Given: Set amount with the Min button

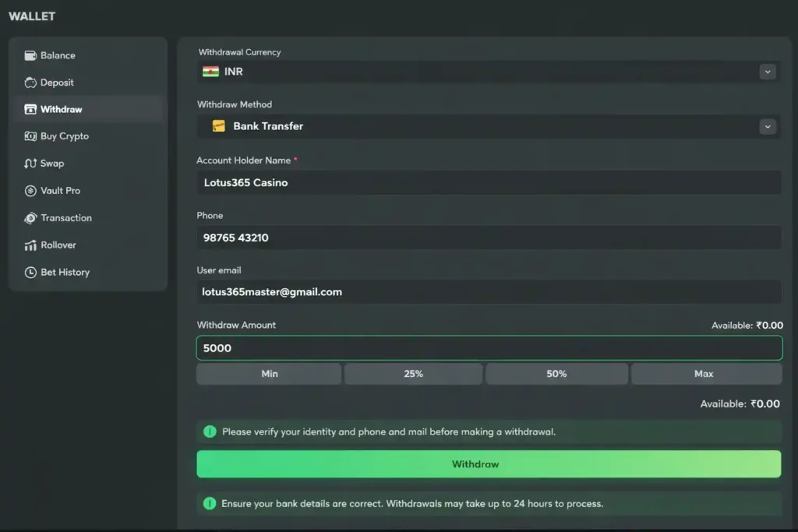Looking at the screenshot, I should tap(269, 374).
